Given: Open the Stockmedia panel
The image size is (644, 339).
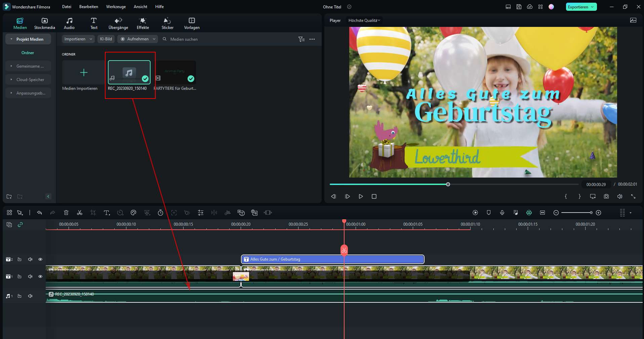Looking at the screenshot, I should pos(44,24).
